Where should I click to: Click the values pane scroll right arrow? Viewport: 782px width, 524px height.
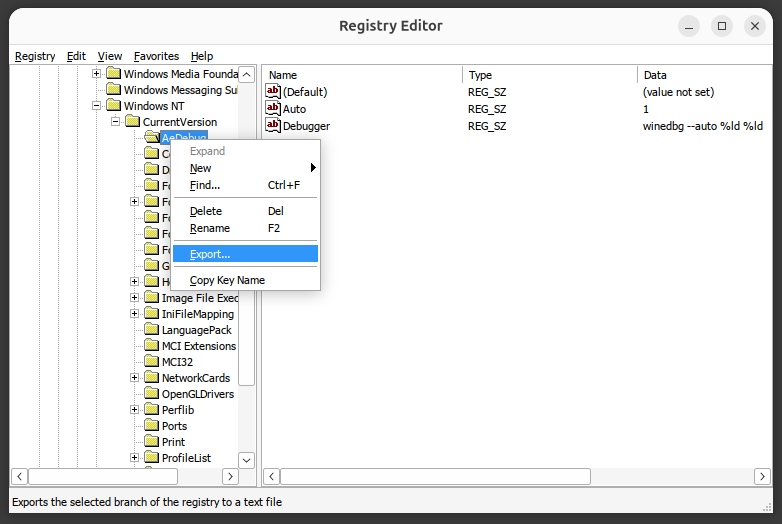coord(762,476)
